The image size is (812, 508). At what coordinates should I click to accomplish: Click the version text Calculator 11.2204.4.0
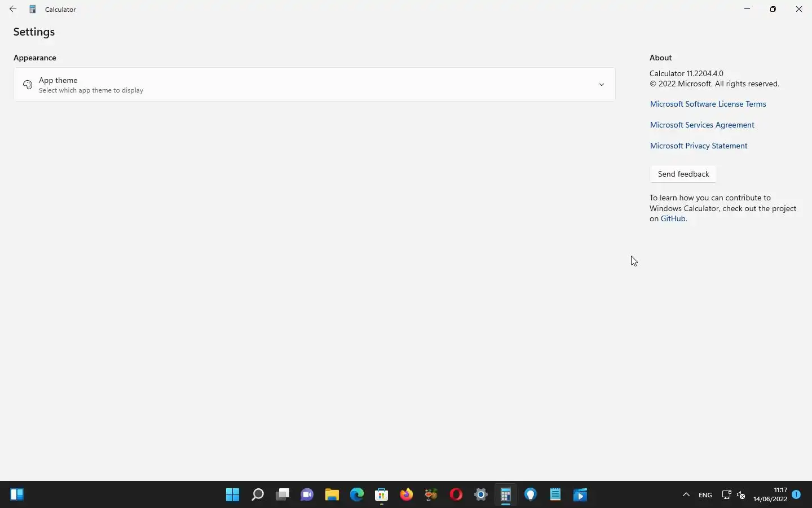(x=686, y=73)
